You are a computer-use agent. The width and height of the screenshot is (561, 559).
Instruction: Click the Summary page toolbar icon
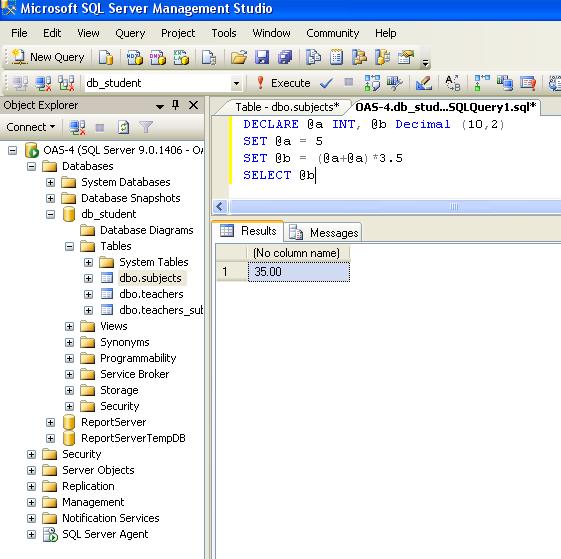(x=336, y=57)
